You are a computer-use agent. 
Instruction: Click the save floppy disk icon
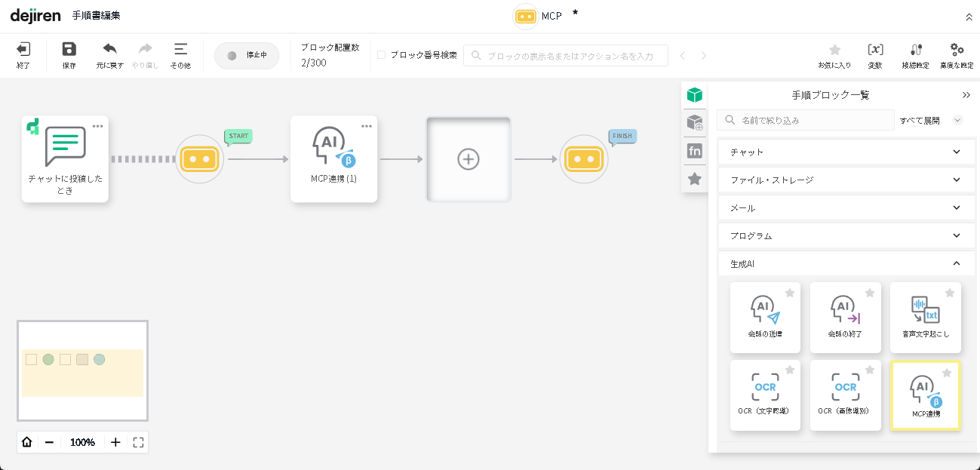[69, 50]
